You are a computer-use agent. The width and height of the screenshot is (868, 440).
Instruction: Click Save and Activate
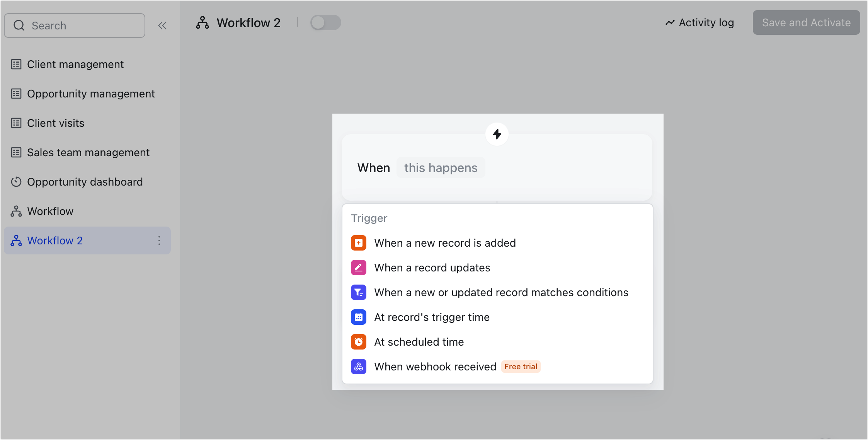pyautogui.click(x=806, y=22)
